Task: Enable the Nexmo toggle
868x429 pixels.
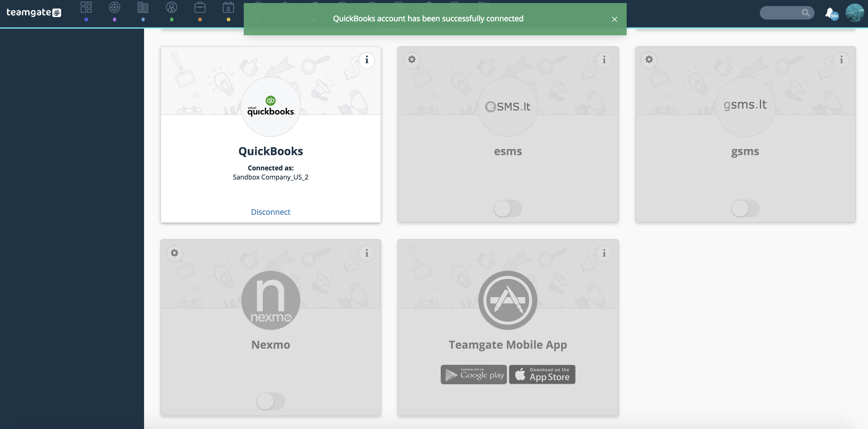Action: tap(270, 401)
